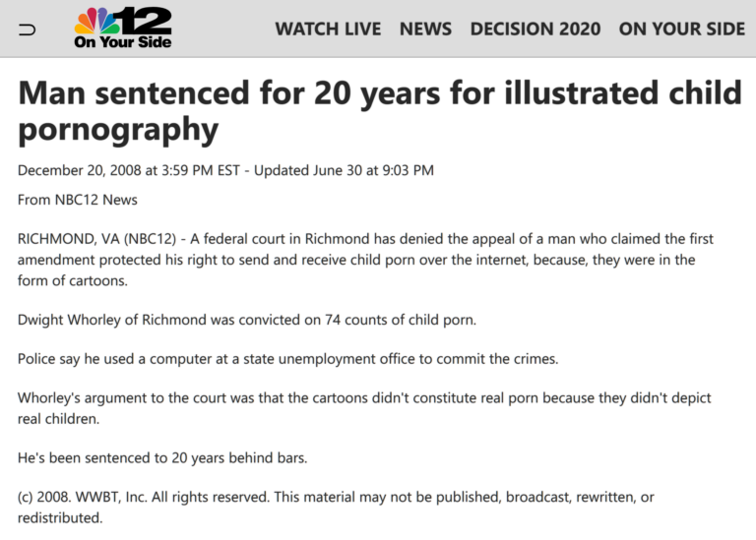
Task: Click the phrase form of cartoons in the first paragraph
Action: [x=72, y=281]
